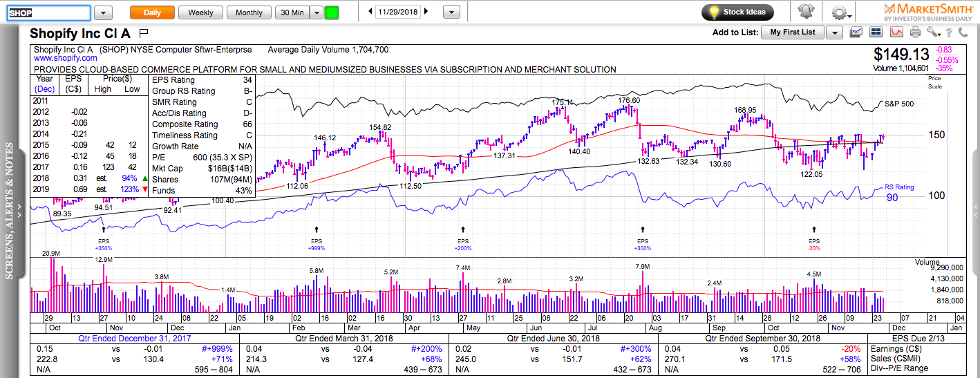Click the S&P 500 line label
The height and width of the screenshot is (378, 980).
pyautogui.click(x=899, y=104)
